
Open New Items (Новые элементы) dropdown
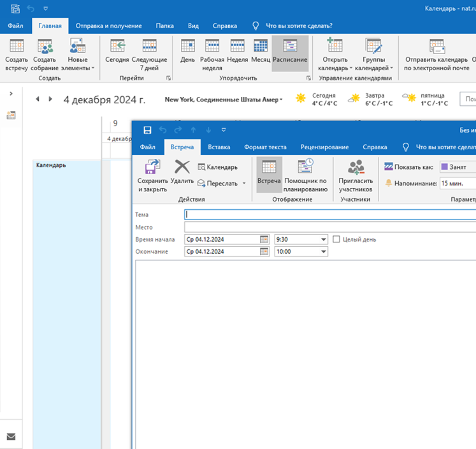(x=78, y=55)
